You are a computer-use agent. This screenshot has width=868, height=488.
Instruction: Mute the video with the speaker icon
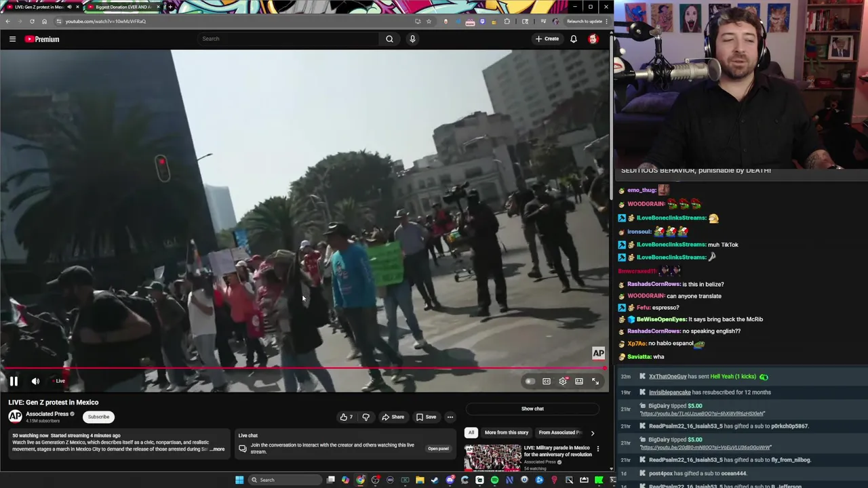coord(35,382)
